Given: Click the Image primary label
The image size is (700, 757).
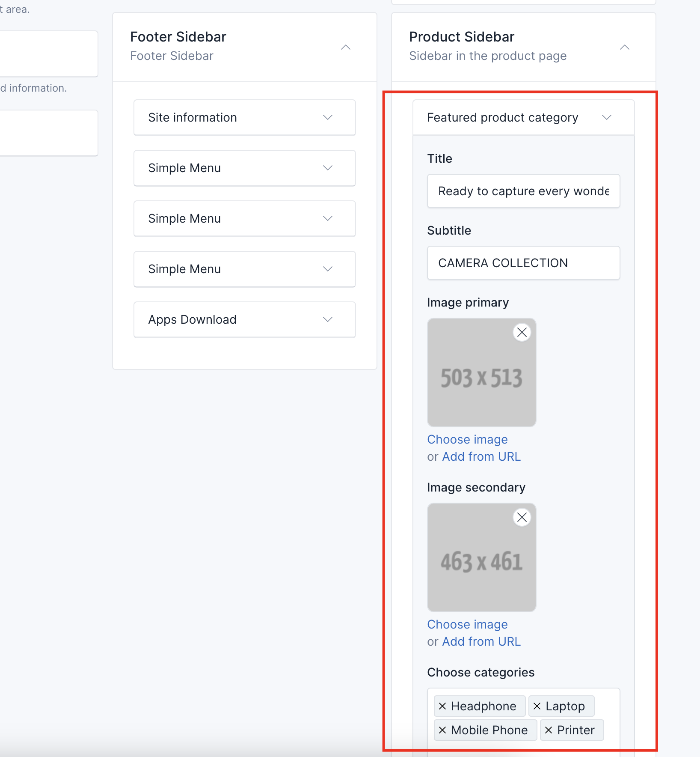Looking at the screenshot, I should click(x=468, y=302).
